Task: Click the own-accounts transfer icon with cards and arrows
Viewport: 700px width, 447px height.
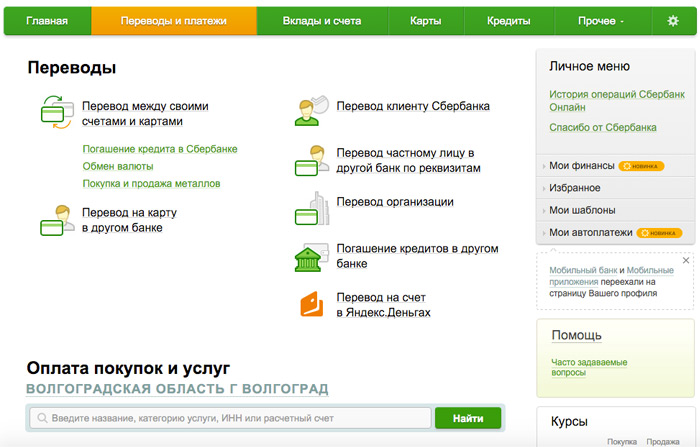Action: [x=57, y=112]
